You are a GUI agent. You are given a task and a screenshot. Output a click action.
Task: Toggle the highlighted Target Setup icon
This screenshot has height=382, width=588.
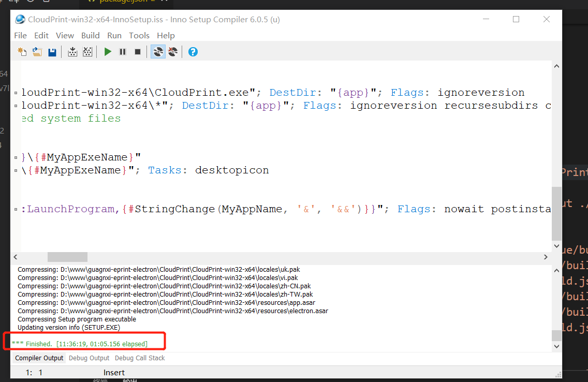click(x=158, y=52)
